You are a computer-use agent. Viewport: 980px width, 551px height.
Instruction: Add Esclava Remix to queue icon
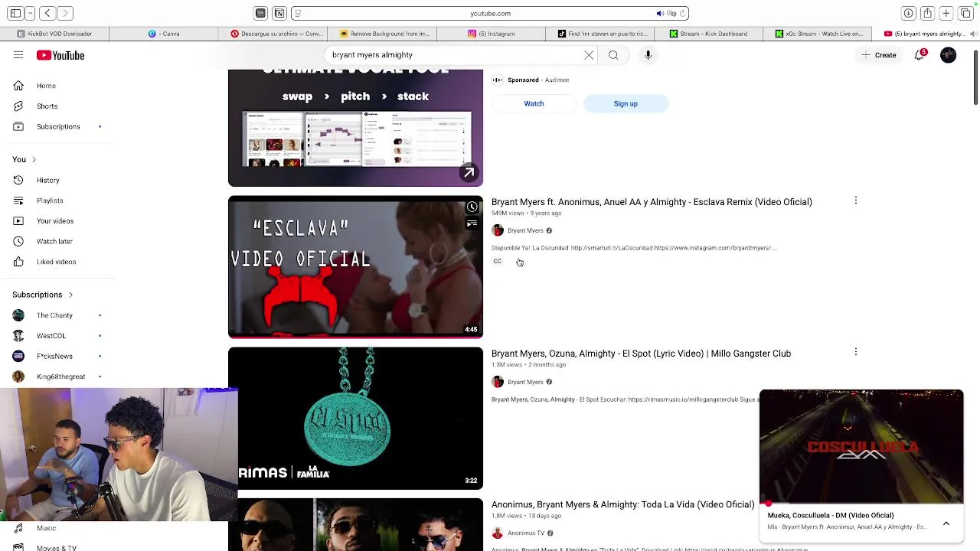(x=472, y=223)
